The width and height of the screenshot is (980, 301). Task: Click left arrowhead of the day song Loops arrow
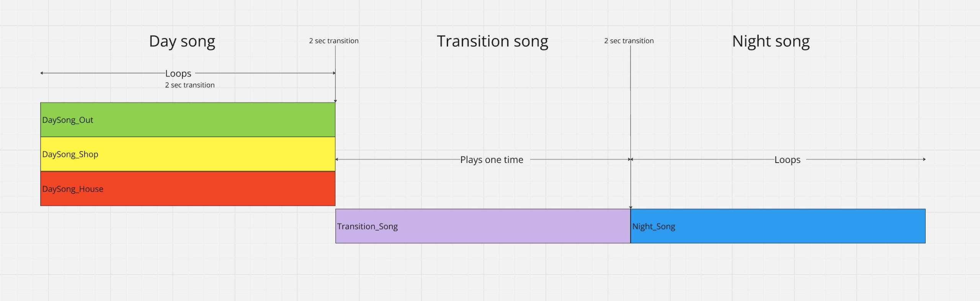tap(42, 73)
